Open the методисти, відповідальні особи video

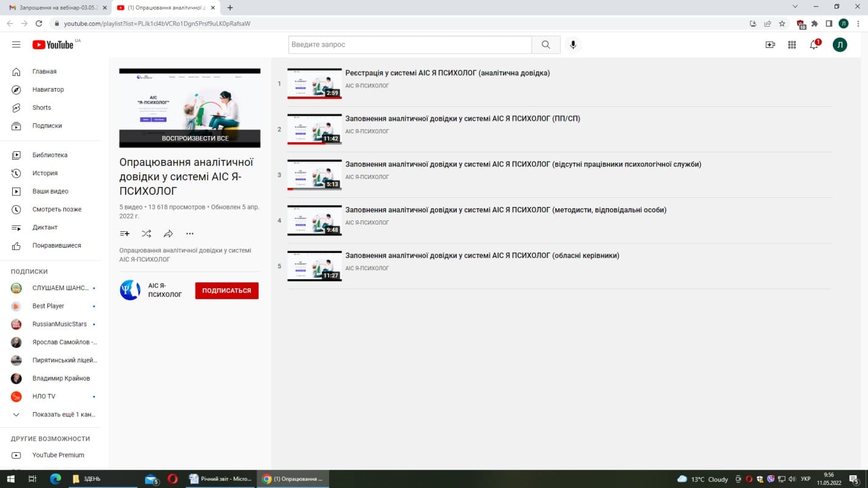coord(506,209)
